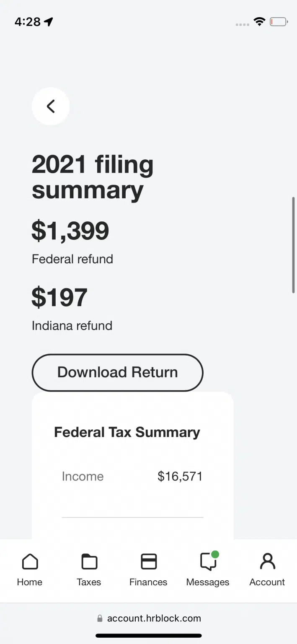Viewport: 297px width, 644px height.
Task: Tap the 4:28 clock in the status bar
Action: (28, 22)
